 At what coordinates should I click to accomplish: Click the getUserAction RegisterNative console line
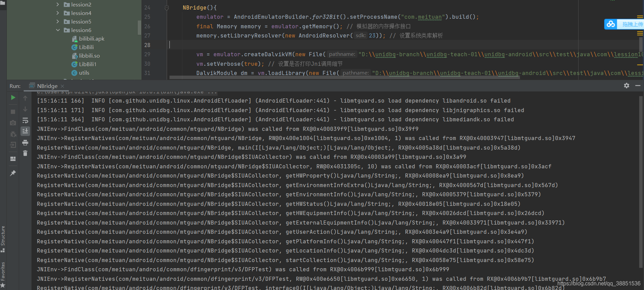pyautogui.click(x=282, y=232)
